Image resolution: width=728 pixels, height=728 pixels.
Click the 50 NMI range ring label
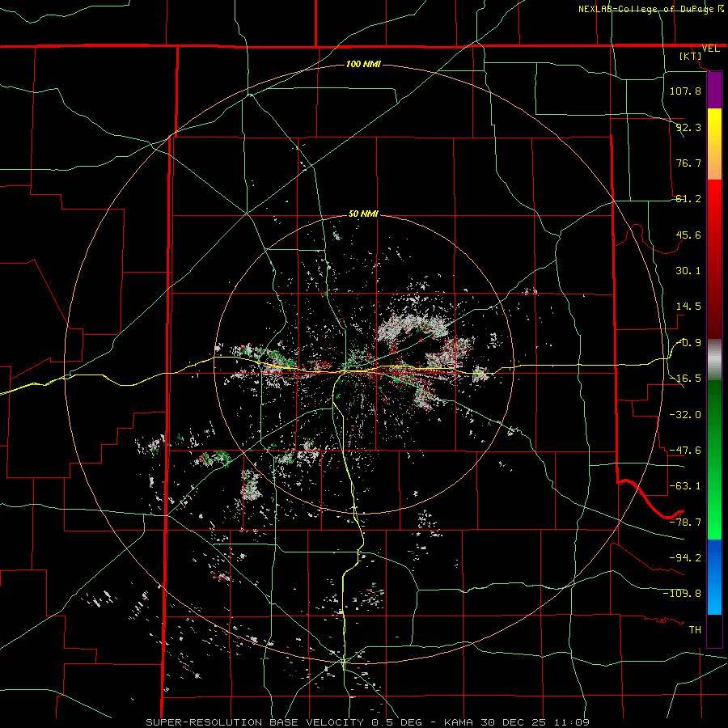point(363,214)
